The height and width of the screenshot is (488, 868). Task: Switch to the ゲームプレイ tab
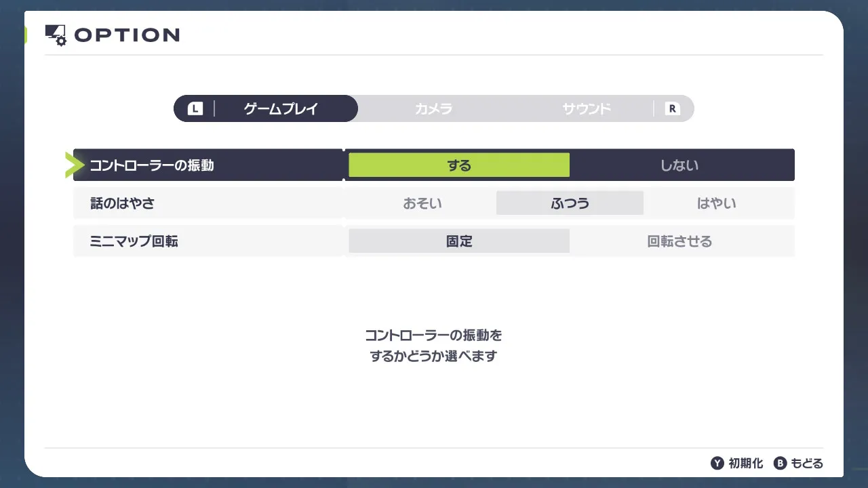[x=281, y=108]
